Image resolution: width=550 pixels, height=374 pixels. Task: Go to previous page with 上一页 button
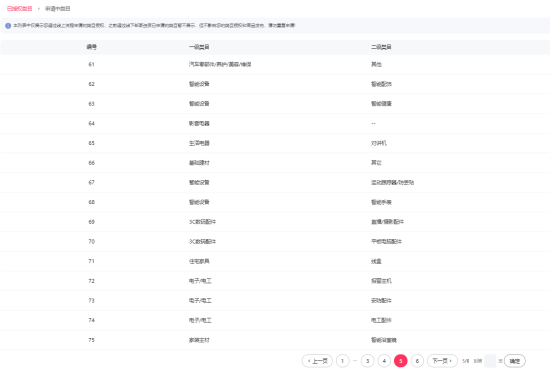click(x=317, y=361)
